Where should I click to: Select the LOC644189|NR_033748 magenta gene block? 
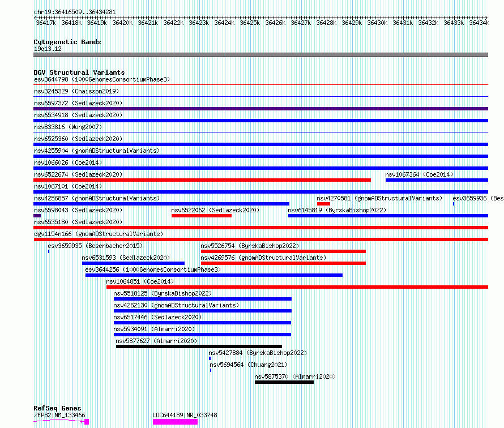(x=175, y=422)
